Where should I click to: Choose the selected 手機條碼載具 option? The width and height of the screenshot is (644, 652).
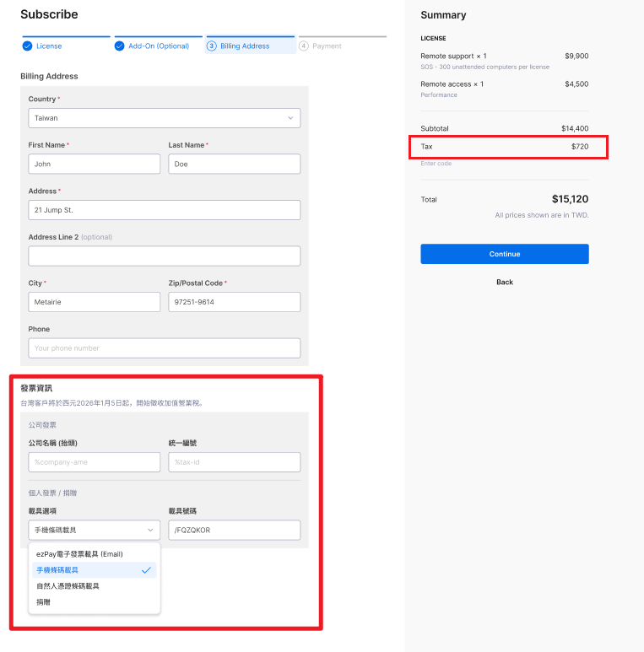(95, 570)
